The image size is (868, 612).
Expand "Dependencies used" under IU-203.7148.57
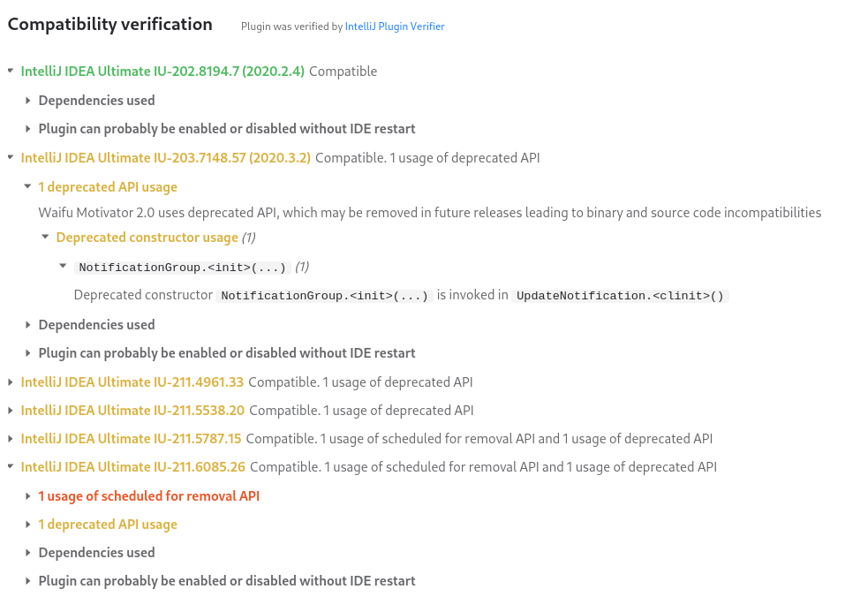(27, 325)
